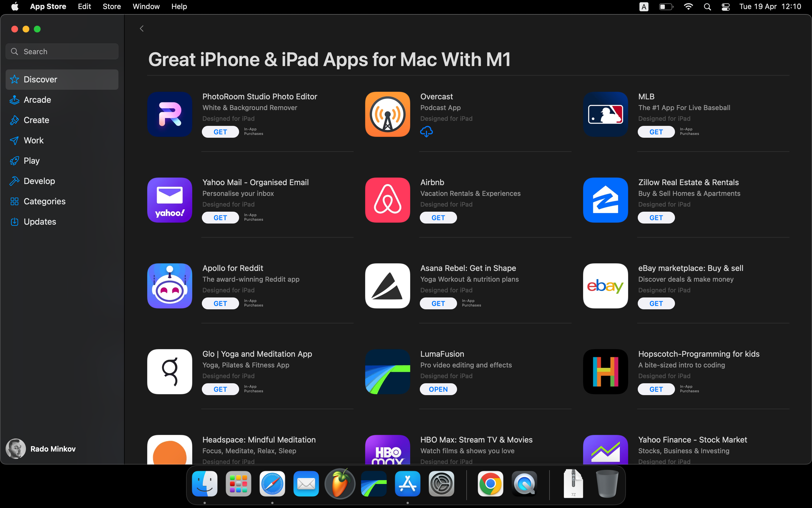812x508 pixels.
Task: Open the Trash in the Dock
Action: point(607,484)
